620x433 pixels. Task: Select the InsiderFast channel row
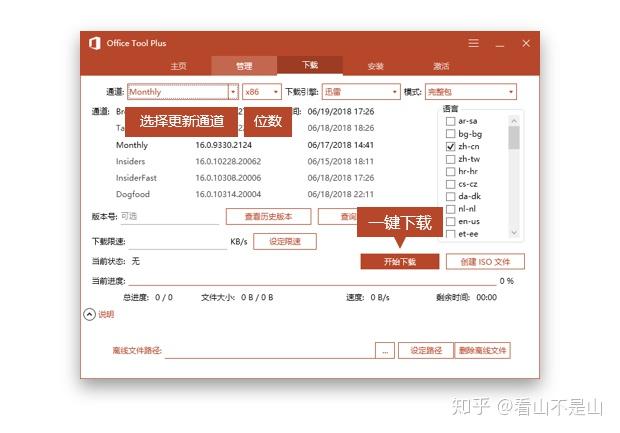click(x=245, y=178)
